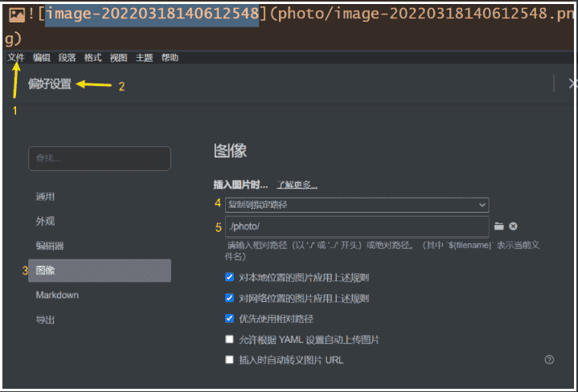
Task: Close the 偏好设置 panel with the X
Action: (x=572, y=84)
